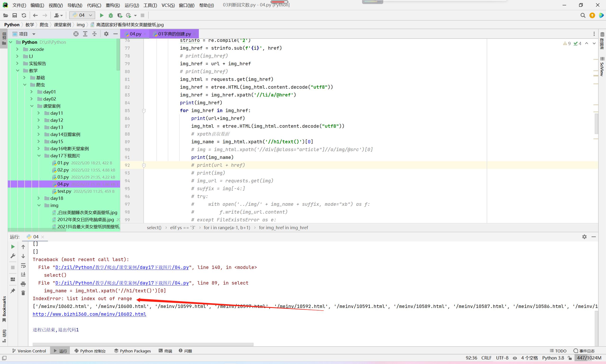Click the Sync/reload files icon
The image size is (606, 364).
[24, 15]
